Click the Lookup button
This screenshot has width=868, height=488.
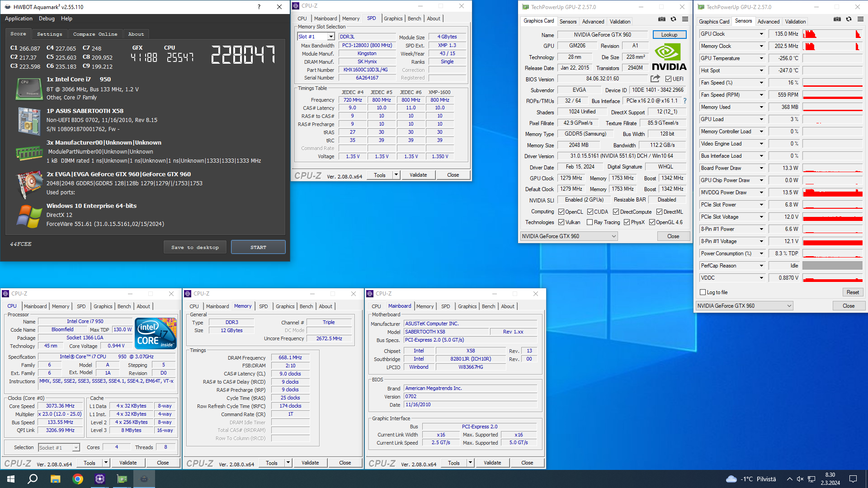pos(669,35)
